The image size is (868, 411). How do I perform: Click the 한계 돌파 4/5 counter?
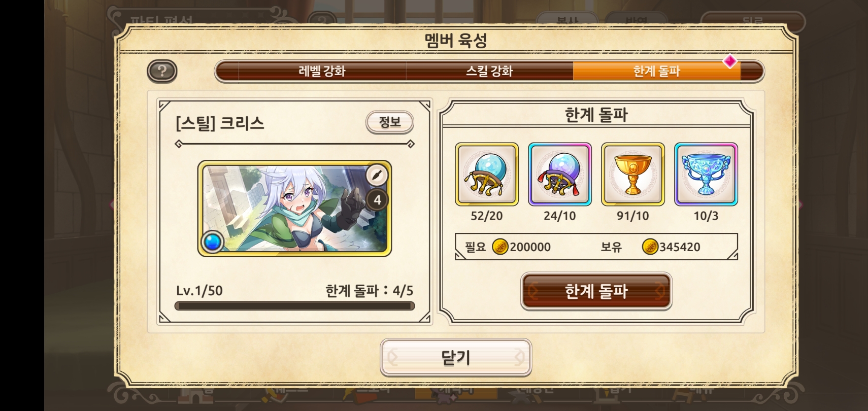[x=369, y=291]
